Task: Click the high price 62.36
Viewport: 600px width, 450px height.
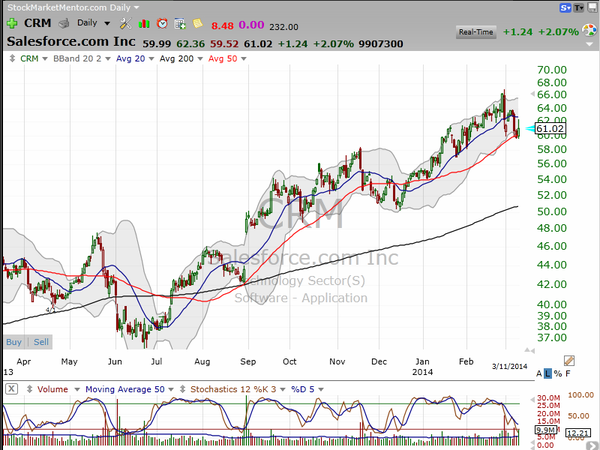Action: point(191,44)
